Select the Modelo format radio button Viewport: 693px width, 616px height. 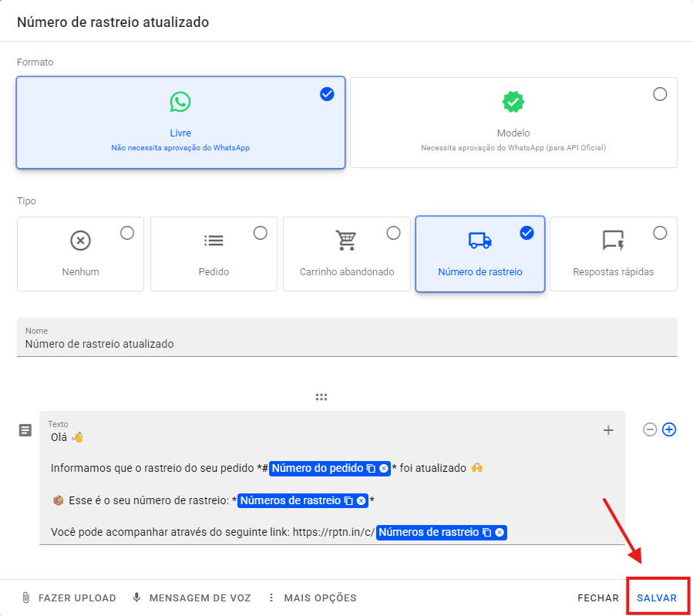point(660,94)
